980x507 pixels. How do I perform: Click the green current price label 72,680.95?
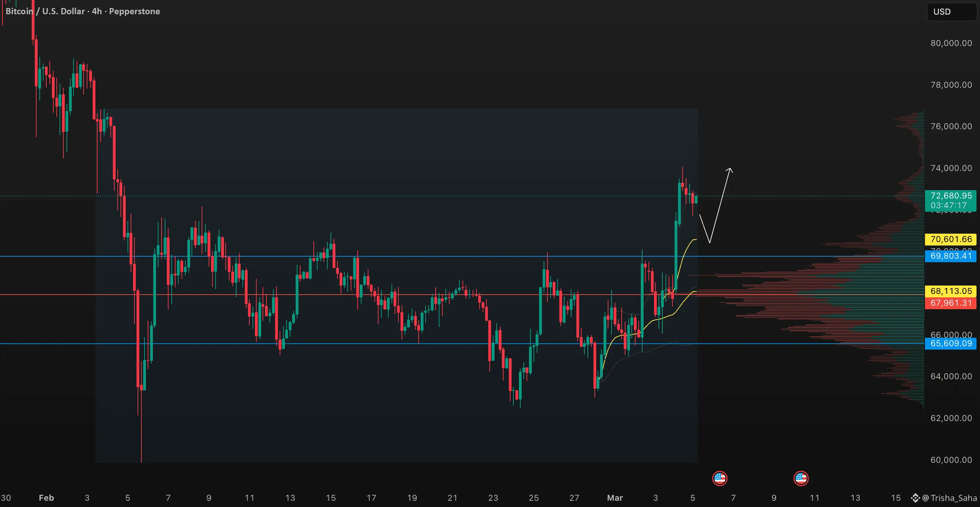[x=950, y=196]
